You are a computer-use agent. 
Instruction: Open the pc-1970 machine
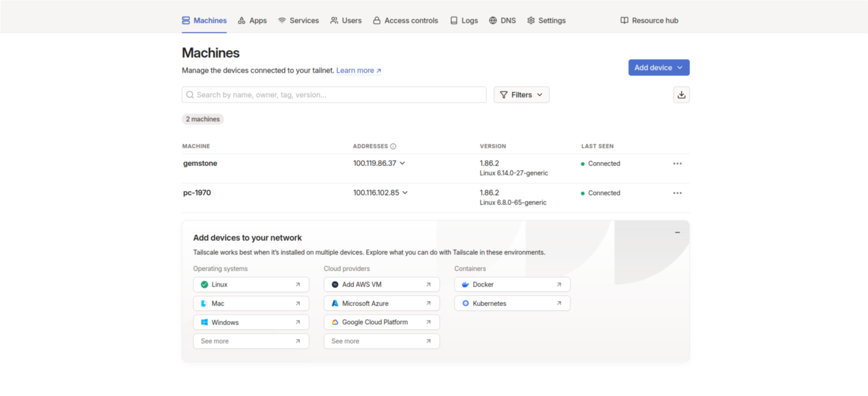pyautogui.click(x=197, y=193)
